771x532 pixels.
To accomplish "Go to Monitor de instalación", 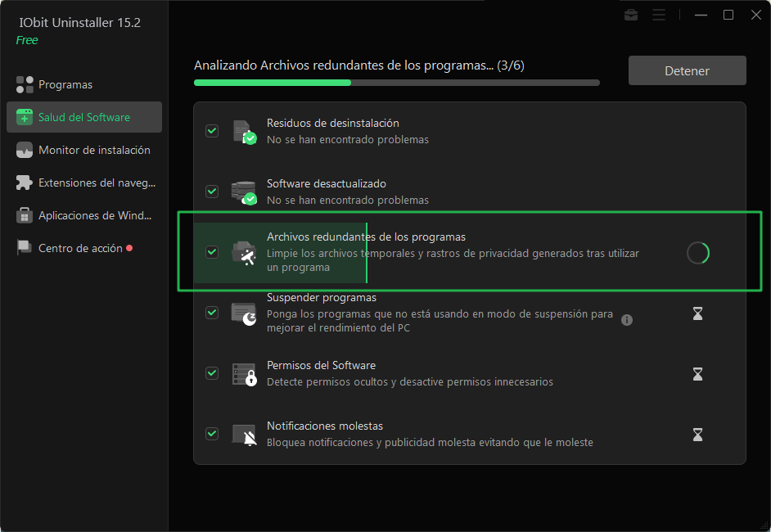I will pyautogui.click(x=84, y=150).
